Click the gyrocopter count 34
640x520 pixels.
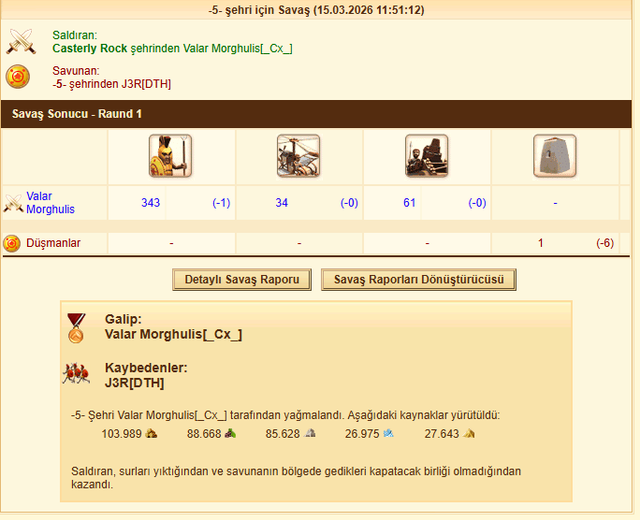coord(282,203)
